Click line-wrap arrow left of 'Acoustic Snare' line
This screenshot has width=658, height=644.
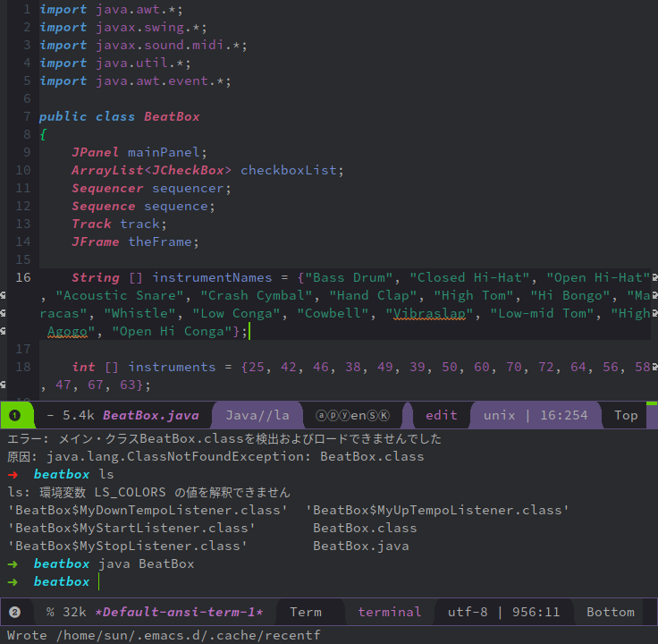pyautogui.click(x=4, y=295)
